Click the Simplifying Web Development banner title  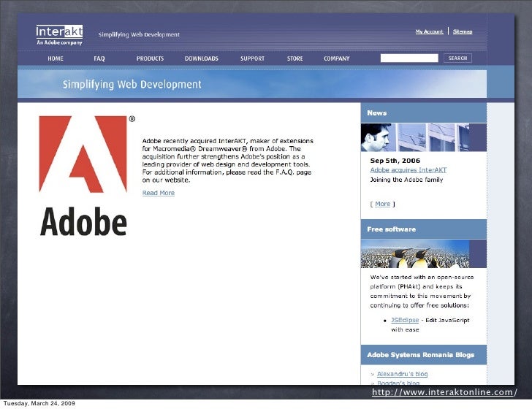pos(132,84)
